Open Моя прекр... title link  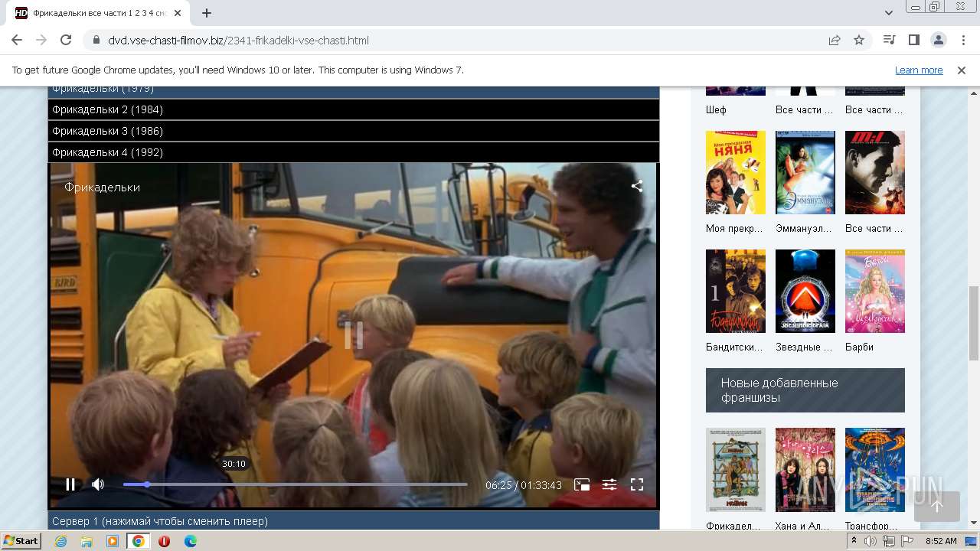point(735,228)
